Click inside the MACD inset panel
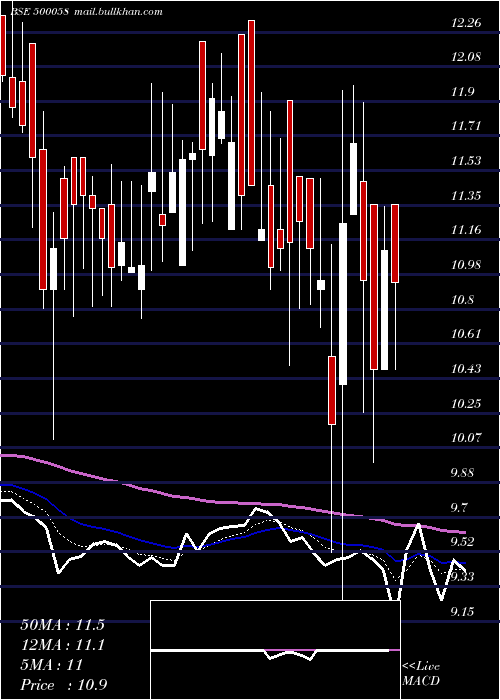The height and width of the screenshot is (700, 500). pos(275,650)
